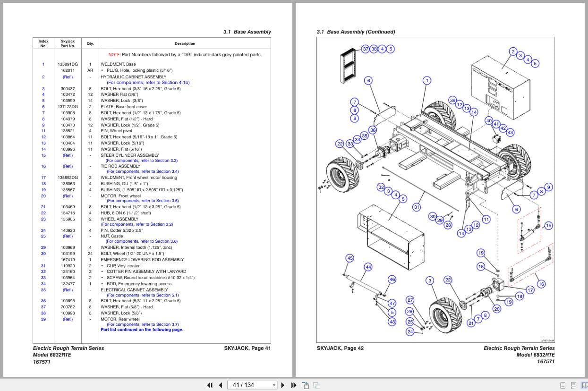Image resolution: width=588 pixels, height=391 pixels.
Task: Switch to single page view
Action: click(x=562, y=385)
